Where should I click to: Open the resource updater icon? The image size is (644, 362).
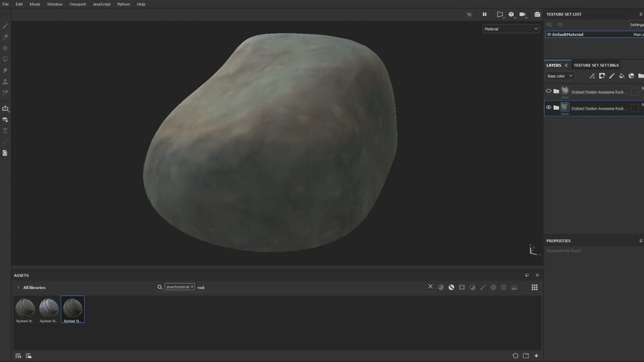(5, 119)
